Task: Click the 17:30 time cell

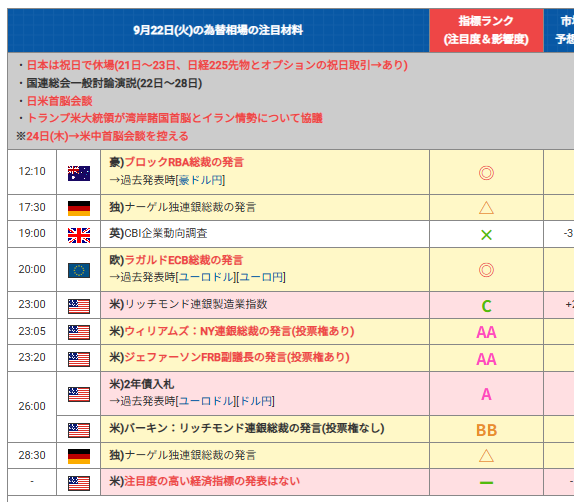Action: (32, 207)
